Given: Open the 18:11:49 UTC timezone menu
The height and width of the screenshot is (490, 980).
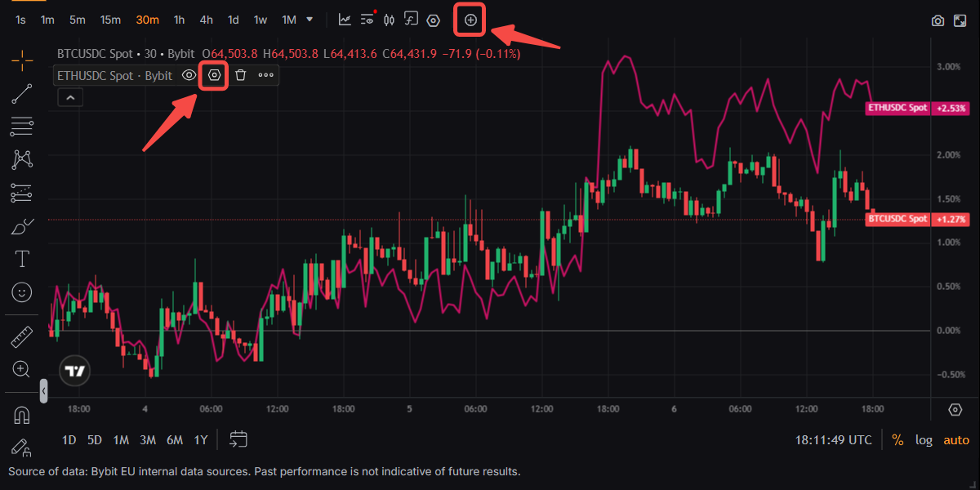Looking at the screenshot, I should 834,440.
